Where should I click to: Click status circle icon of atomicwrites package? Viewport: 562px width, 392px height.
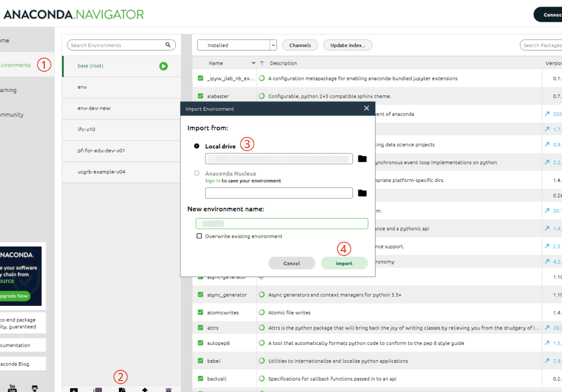262,312
